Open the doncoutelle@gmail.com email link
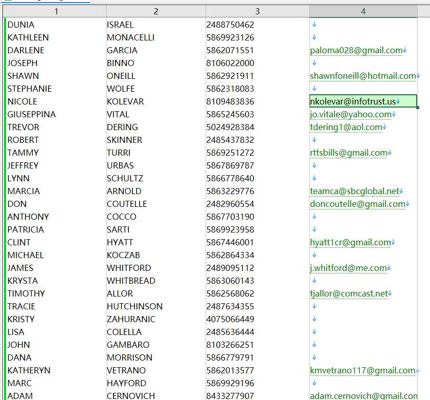Viewport: 430px width, 400px height. 357,204
